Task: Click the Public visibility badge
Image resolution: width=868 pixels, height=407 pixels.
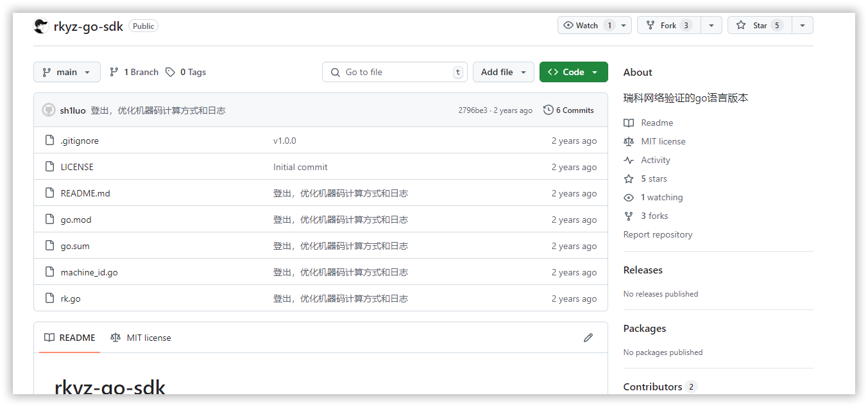Action: tap(143, 26)
